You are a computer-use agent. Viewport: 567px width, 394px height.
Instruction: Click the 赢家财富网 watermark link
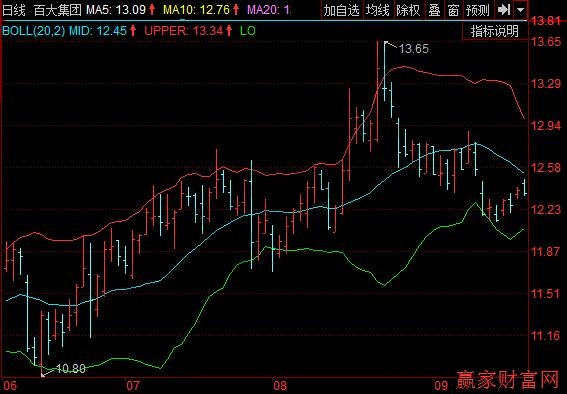click(508, 380)
